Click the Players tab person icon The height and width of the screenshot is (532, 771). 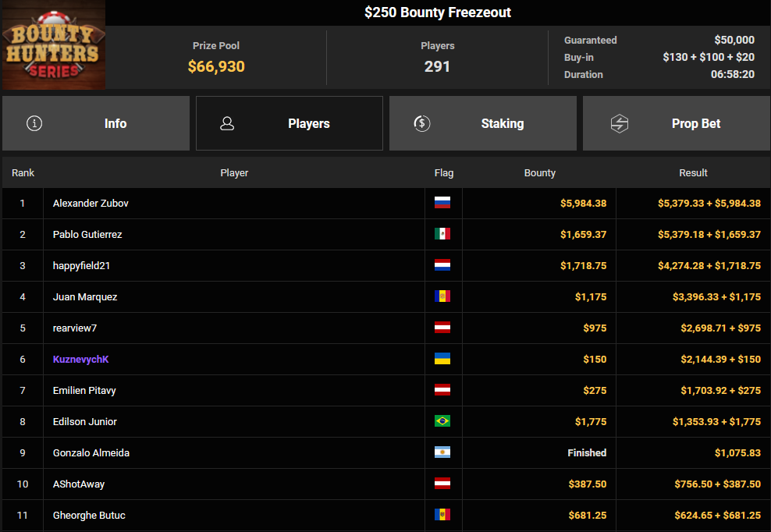pyautogui.click(x=228, y=123)
